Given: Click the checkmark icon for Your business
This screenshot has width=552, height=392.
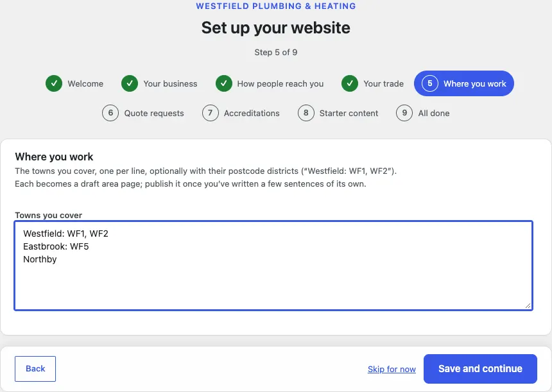Looking at the screenshot, I should pos(130,83).
